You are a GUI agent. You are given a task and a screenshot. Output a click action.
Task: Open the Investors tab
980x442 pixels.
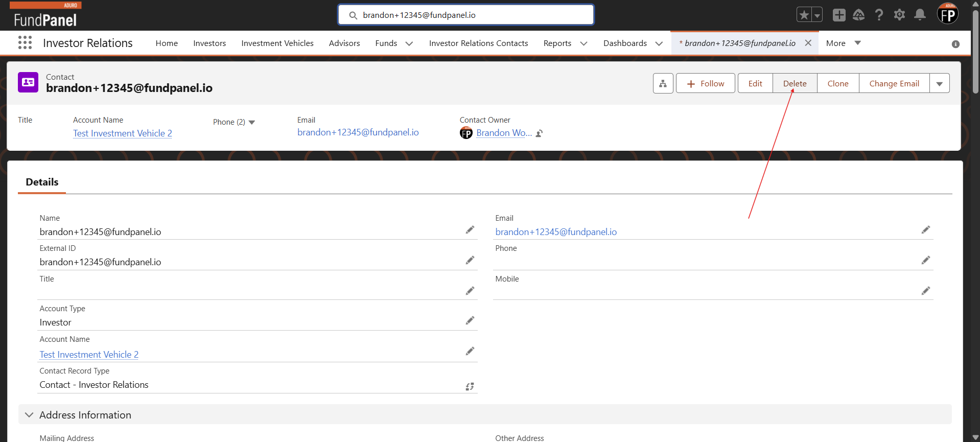[x=209, y=43]
